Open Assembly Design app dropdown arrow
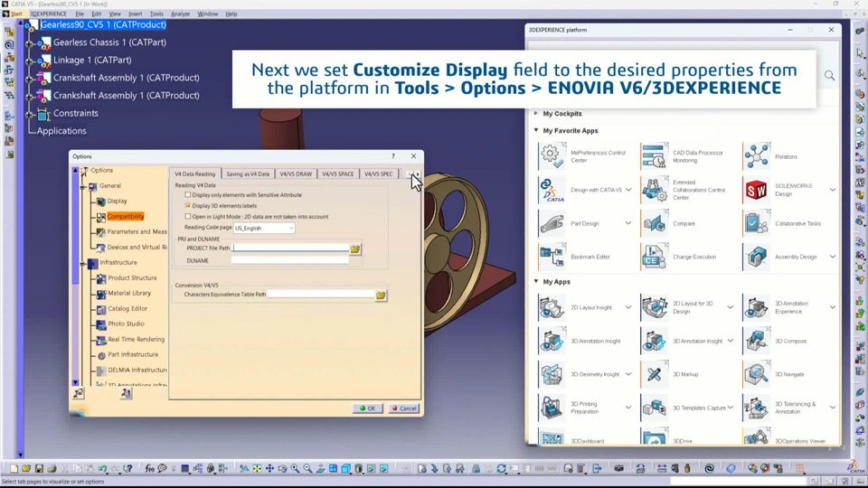The height and width of the screenshot is (488, 868). coord(833,257)
